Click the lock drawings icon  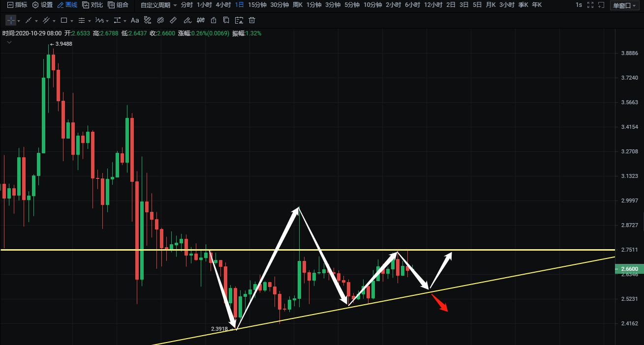213,21
